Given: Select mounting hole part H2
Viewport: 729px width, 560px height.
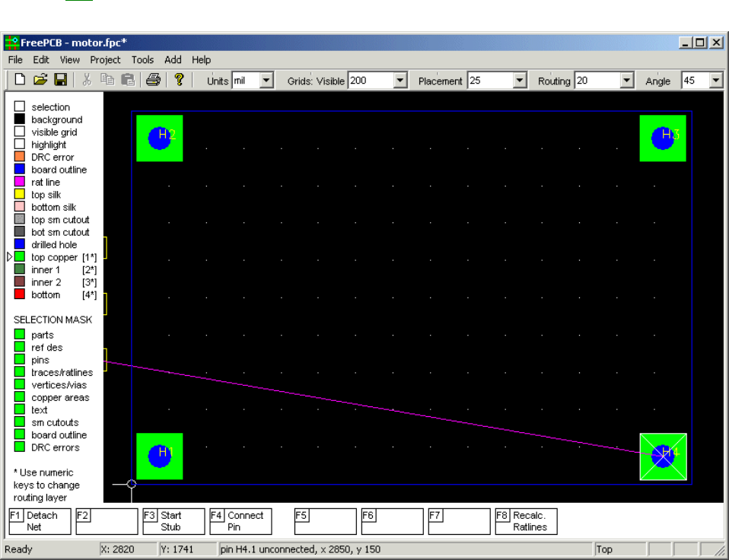Looking at the screenshot, I should 160,138.
